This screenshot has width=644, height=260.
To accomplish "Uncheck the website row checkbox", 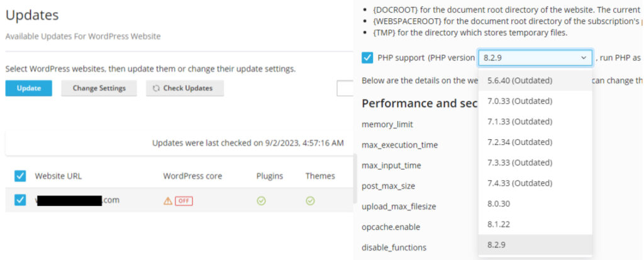I will click(20, 201).
